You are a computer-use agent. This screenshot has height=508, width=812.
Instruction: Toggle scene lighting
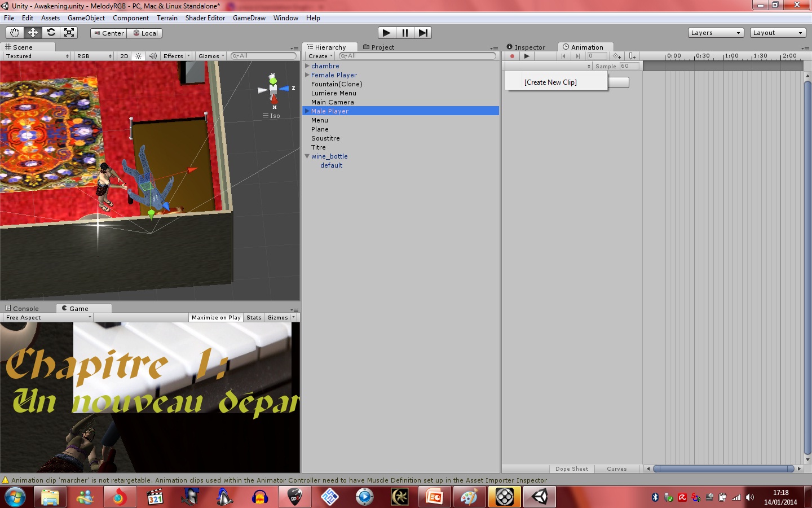pos(139,55)
